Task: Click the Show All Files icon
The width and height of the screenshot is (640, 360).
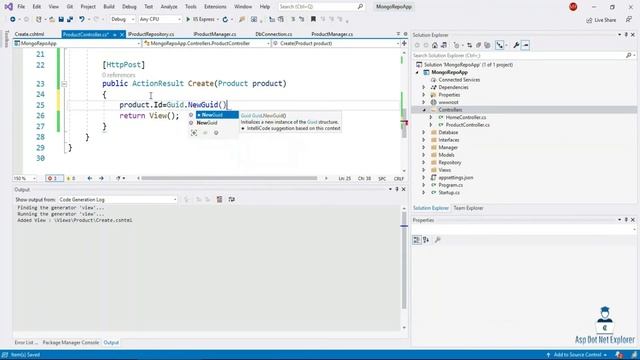Action: click(487, 45)
